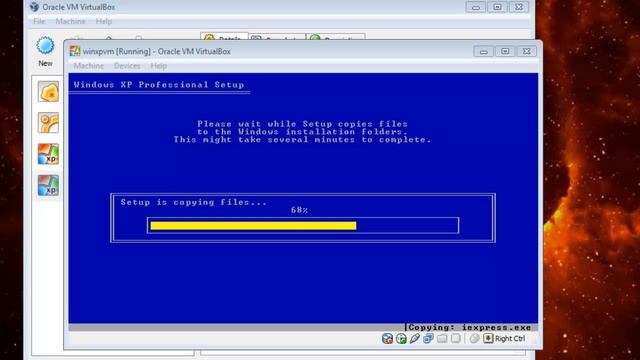Click 'Windows XP Professional Setup' heading
640x360 pixels.
pyautogui.click(x=159, y=85)
